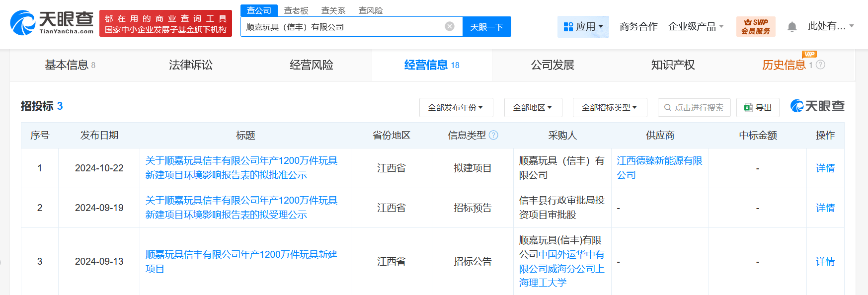
Task: Open the 应用 apps grid menu
Action: (x=583, y=26)
